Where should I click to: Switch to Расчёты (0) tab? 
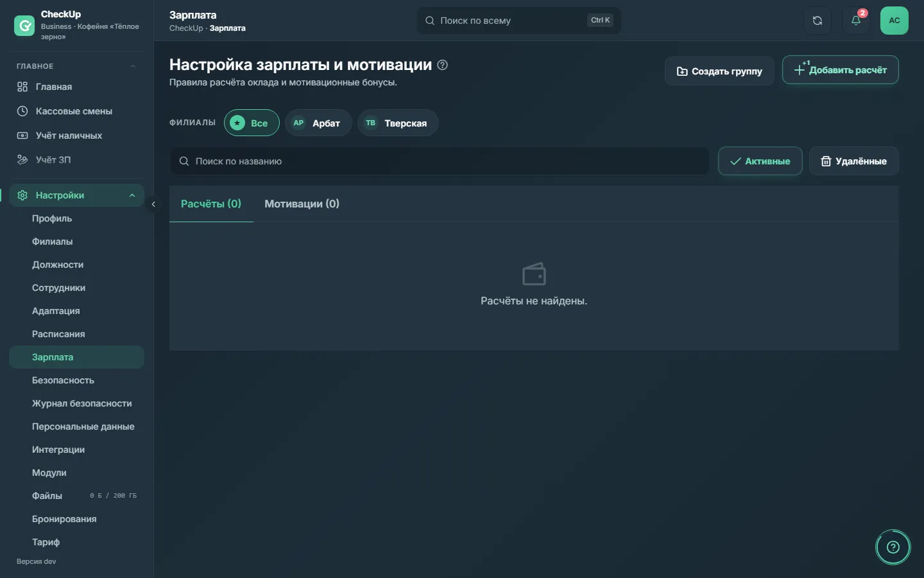click(211, 204)
